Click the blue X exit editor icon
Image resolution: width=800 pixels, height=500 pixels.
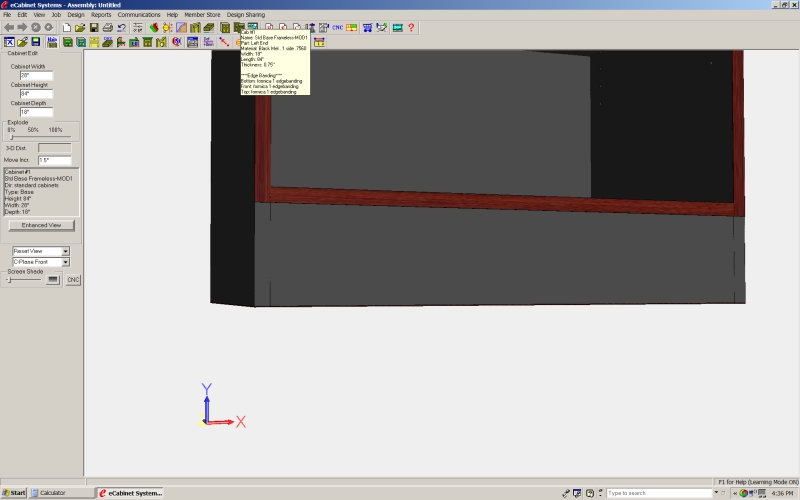(9, 42)
